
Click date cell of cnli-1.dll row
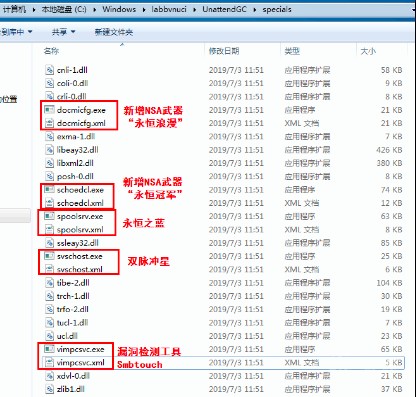click(236, 70)
